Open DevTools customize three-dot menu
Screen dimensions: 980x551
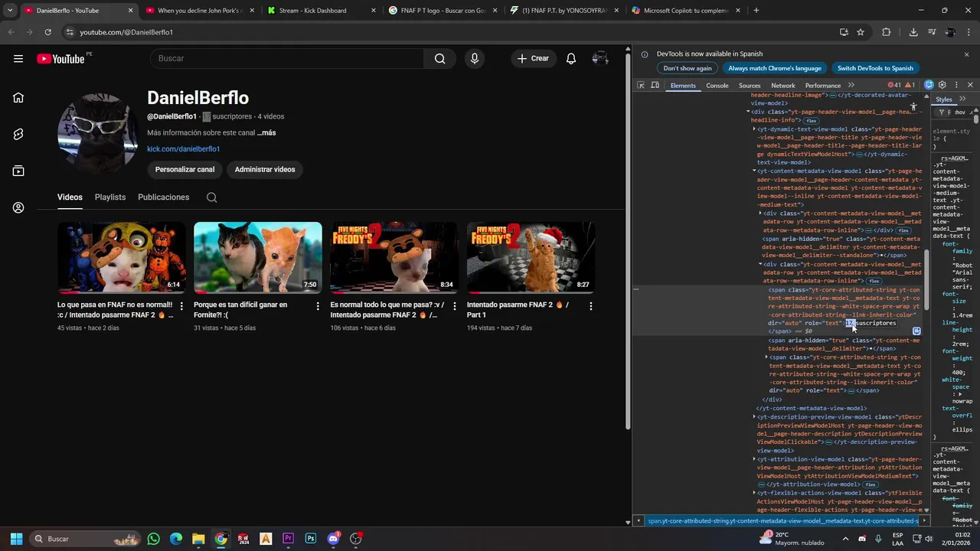(x=956, y=85)
